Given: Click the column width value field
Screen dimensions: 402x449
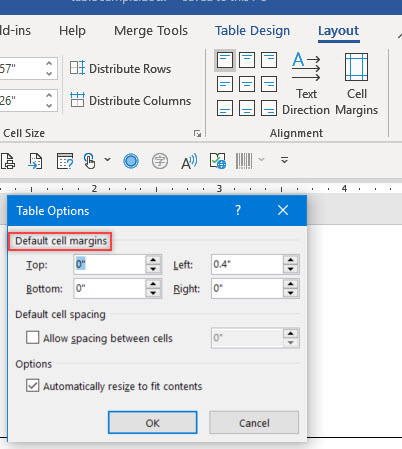Looking at the screenshot, I should click(21, 100).
